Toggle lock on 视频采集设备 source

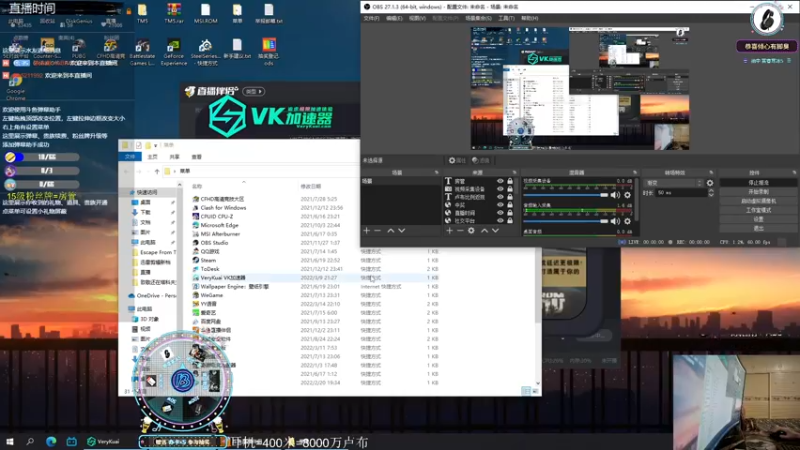coord(510,189)
